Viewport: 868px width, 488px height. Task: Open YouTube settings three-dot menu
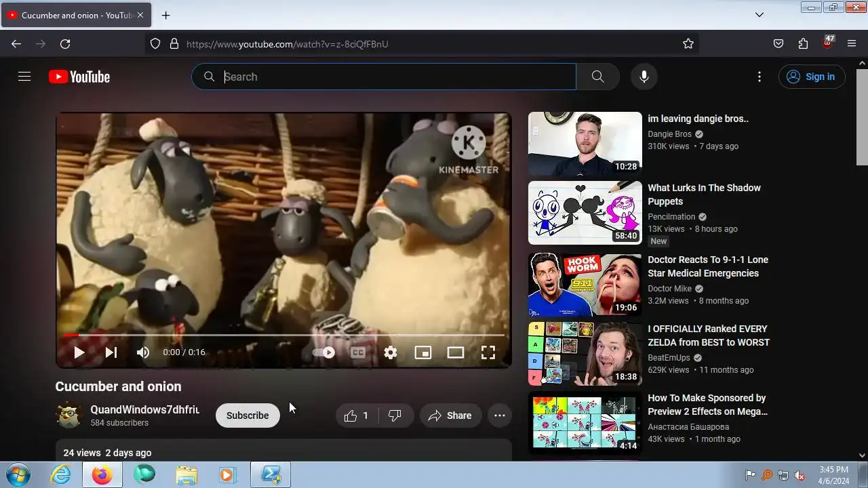759,77
